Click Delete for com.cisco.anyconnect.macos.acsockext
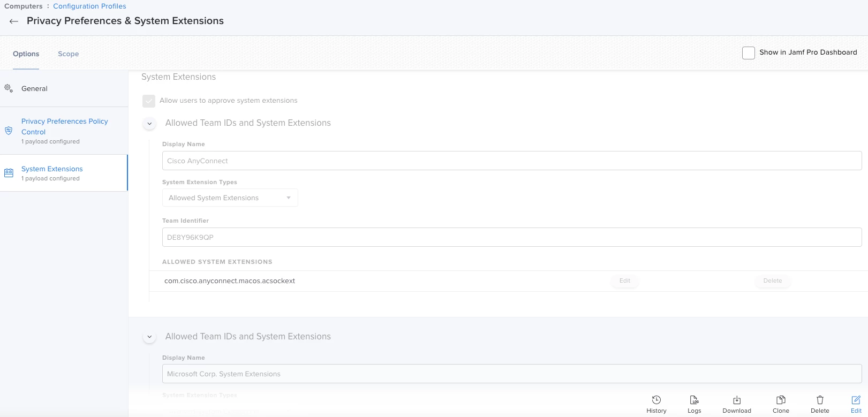Viewport: 868px width, 417px height. (x=773, y=280)
